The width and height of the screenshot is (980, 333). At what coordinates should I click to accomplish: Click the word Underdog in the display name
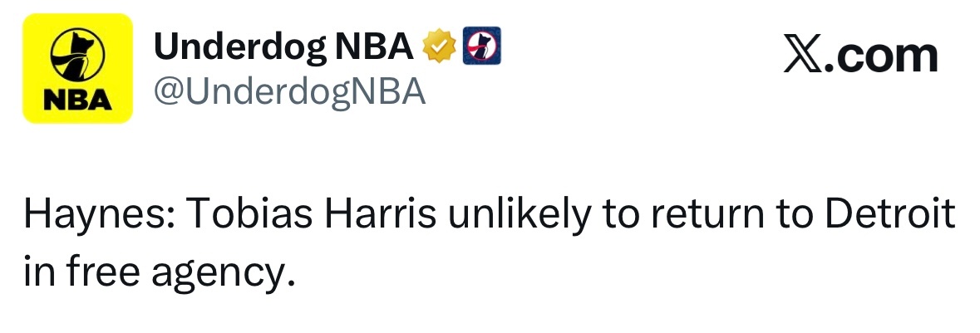[x=240, y=48]
